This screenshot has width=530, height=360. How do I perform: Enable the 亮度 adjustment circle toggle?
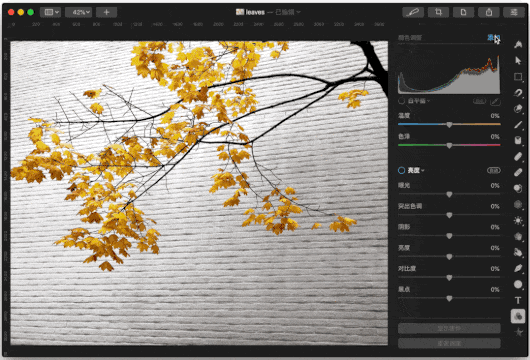point(402,170)
